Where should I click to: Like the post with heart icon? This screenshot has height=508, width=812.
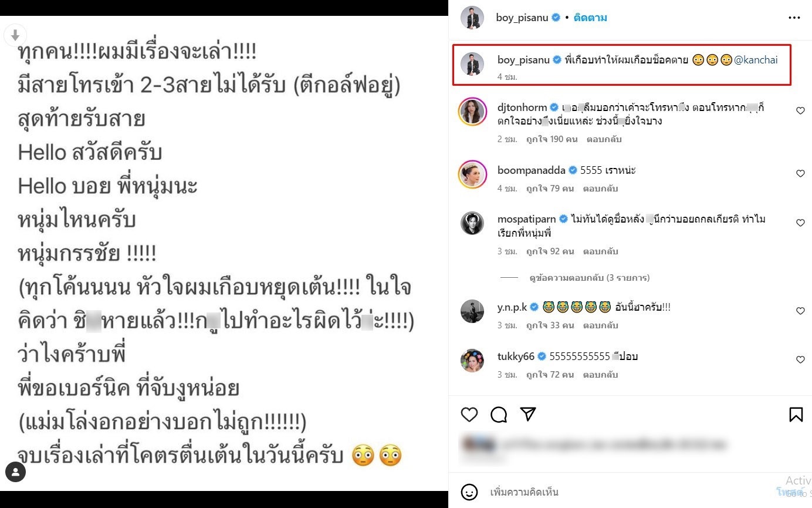click(469, 415)
